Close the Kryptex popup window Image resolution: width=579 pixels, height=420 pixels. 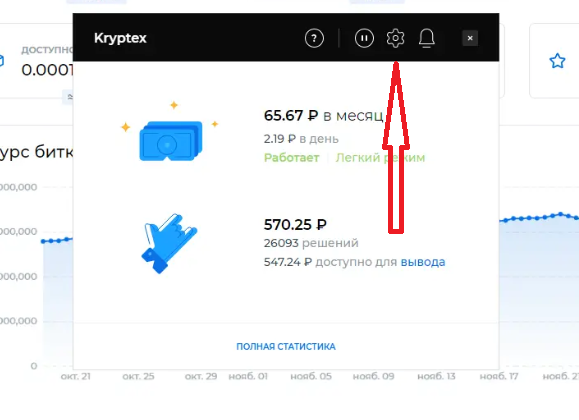pos(470,38)
